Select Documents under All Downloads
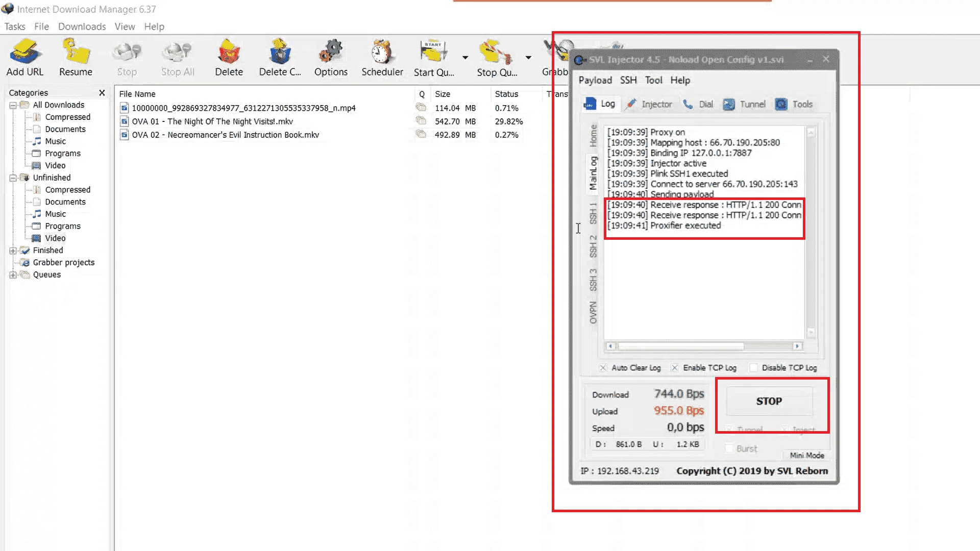Viewport: 980px width, 551px height. point(65,130)
